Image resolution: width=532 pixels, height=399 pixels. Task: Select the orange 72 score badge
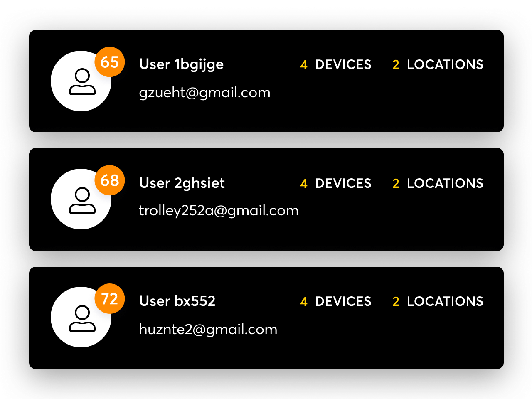[110, 298]
